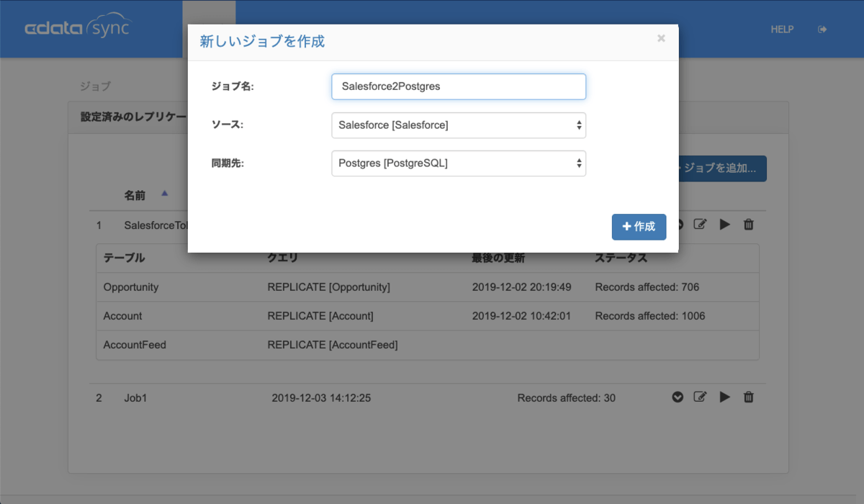The height and width of the screenshot is (504, 864).
Task: Click the テーブル column header
Action: tap(124, 258)
